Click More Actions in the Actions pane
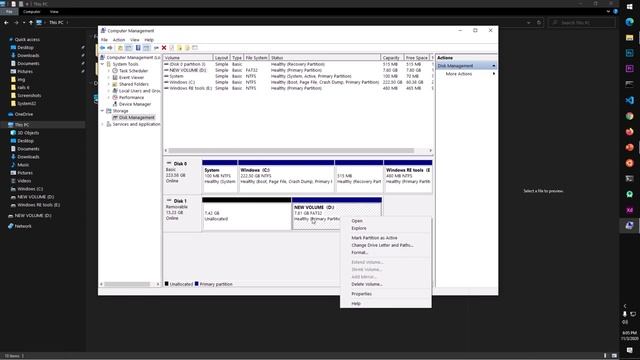Image resolution: width=640 pixels, height=360 pixels. 459,74
